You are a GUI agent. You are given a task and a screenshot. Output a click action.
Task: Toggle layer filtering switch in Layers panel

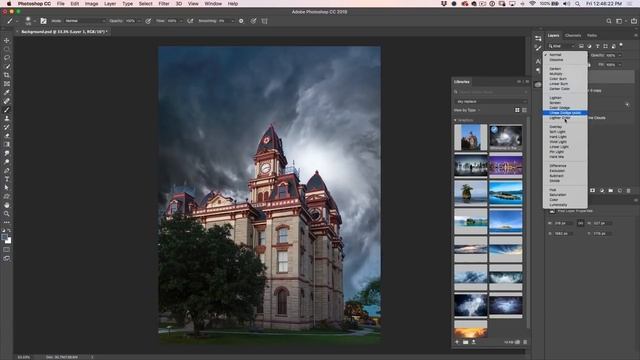pyautogui.click(x=621, y=45)
